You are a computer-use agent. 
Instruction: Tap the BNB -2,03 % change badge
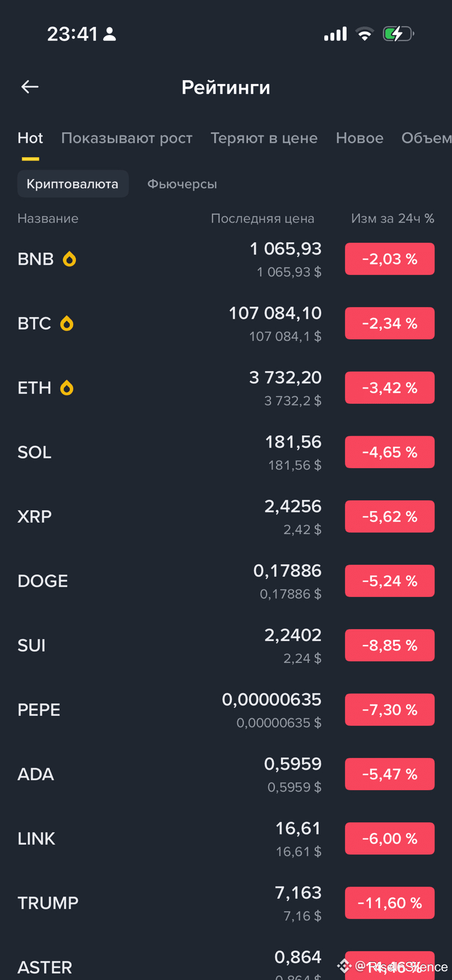tap(390, 259)
